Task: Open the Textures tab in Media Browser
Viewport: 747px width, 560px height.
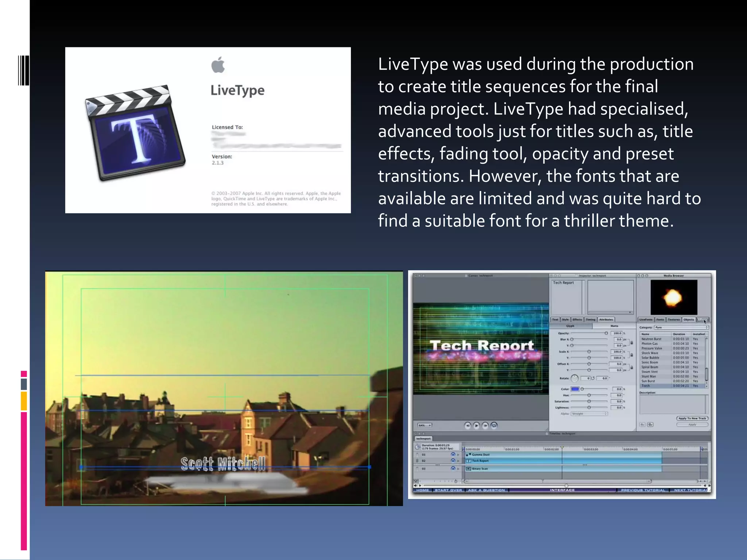Action: click(674, 320)
